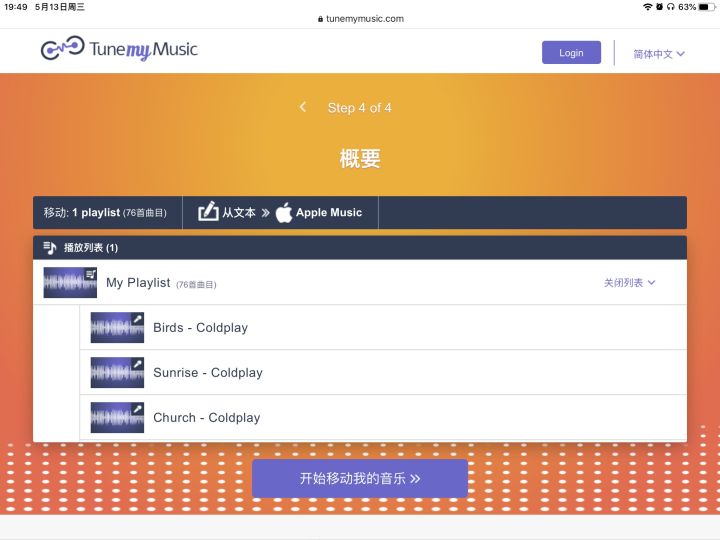Viewport: 720px width, 540px height.
Task: Select the Birds - Coldplay track title
Action: 200,327
